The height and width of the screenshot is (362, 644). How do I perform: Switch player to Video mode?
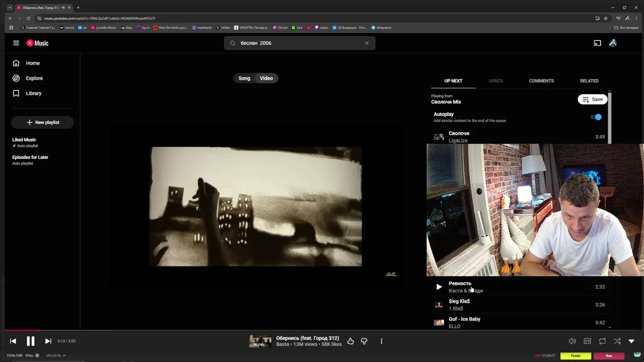coord(266,78)
